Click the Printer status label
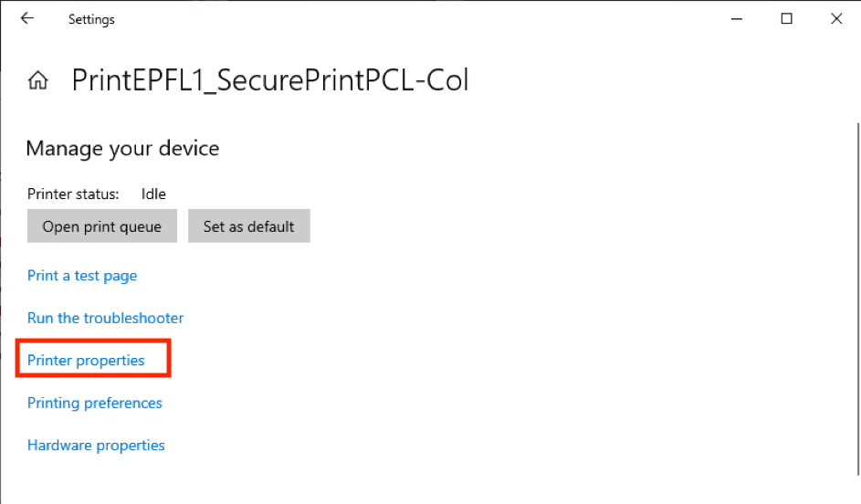Image resolution: width=861 pixels, height=504 pixels. pos(73,194)
